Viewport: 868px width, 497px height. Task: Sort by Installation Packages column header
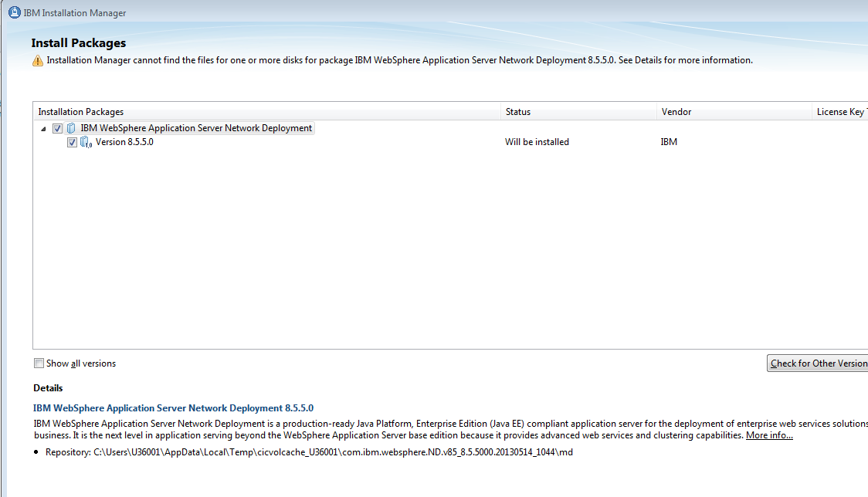[x=267, y=111]
